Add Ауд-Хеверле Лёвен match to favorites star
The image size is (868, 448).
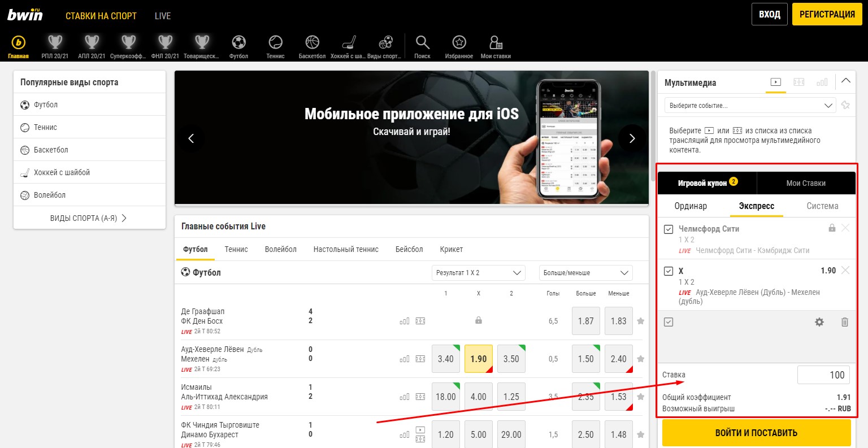tap(640, 359)
